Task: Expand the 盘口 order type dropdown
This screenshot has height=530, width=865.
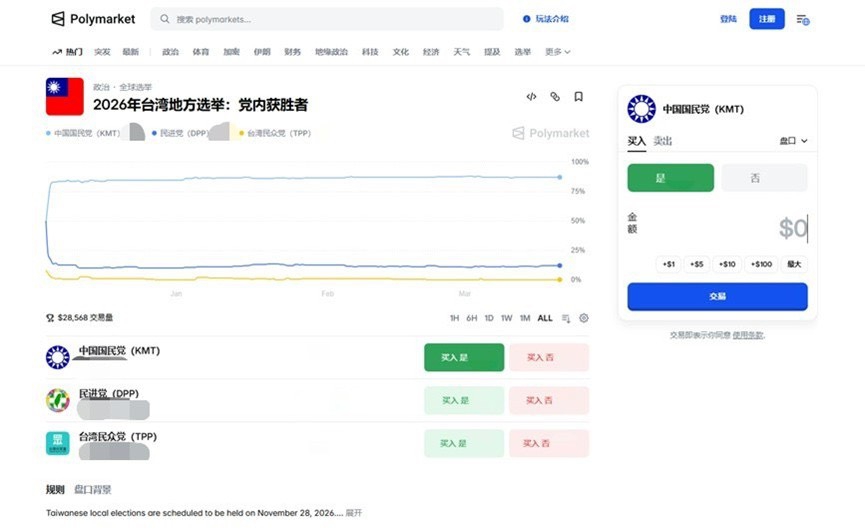Action: point(793,141)
